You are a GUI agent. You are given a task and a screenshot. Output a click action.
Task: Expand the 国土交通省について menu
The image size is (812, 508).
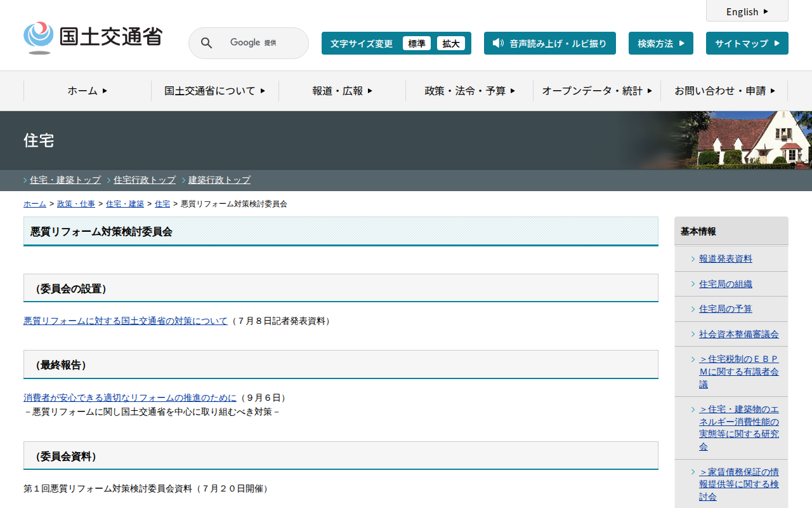[214, 91]
